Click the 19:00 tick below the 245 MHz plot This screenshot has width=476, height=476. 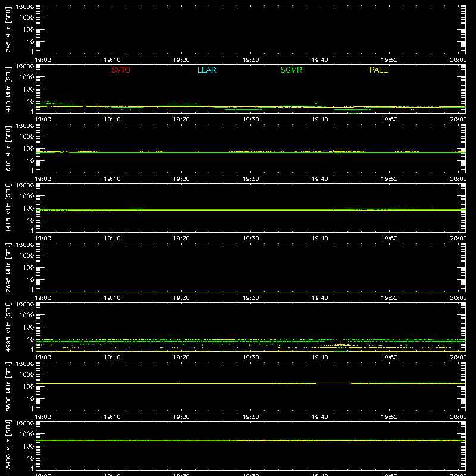pyautogui.click(x=43, y=60)
